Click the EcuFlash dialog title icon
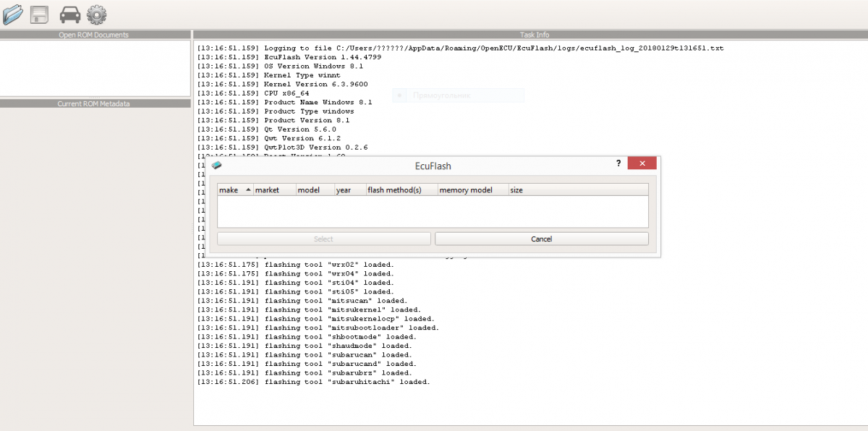Image resolution: width=868 pixels, height=431 pixels. [x=216, y=165]
